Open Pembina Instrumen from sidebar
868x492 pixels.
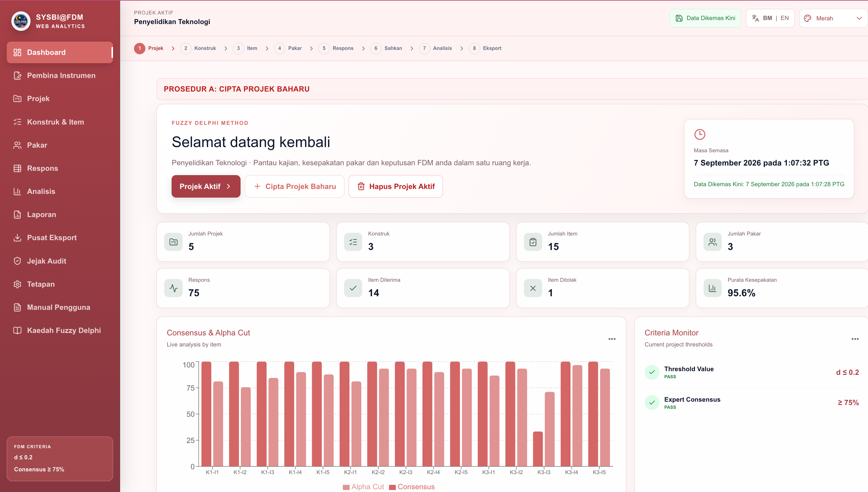(x=60, y=75)
